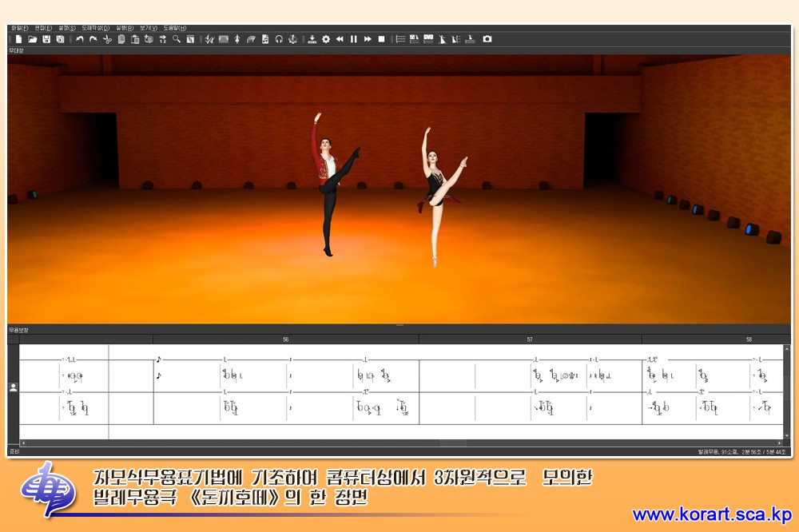799x532 pixels.
Task: Click measure 56 header in the timeline
Action: (286, 339)
